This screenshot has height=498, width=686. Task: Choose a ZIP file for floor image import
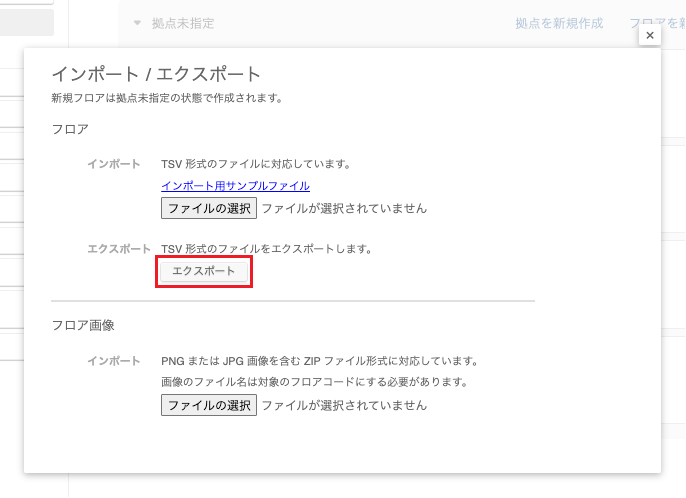[x=209, y=405]
